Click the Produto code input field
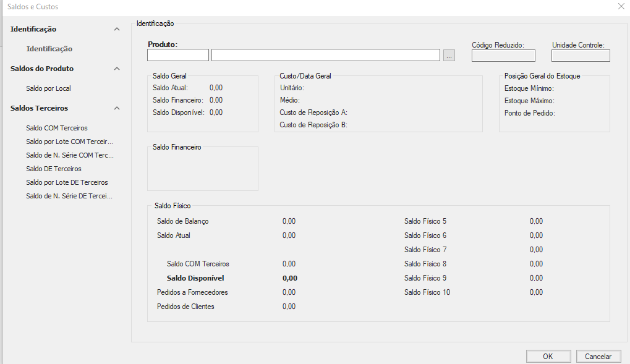 [x=178, y=56]
